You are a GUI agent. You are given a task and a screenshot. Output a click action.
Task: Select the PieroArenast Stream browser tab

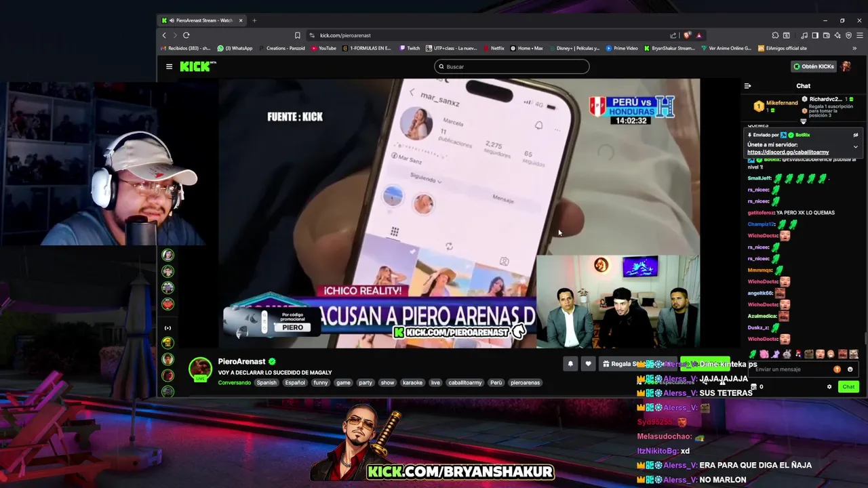coord(202,20)
